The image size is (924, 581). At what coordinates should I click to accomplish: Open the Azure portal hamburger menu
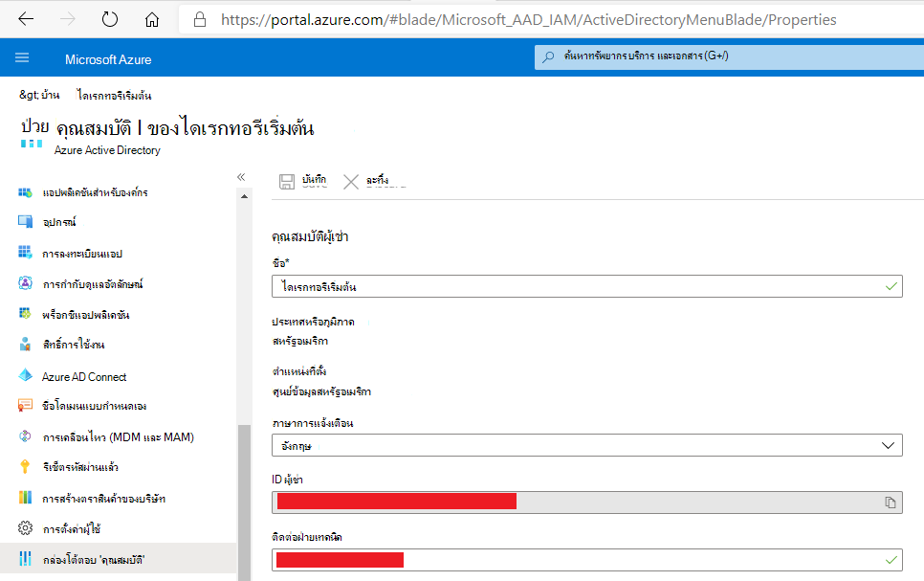click(22, 57)
